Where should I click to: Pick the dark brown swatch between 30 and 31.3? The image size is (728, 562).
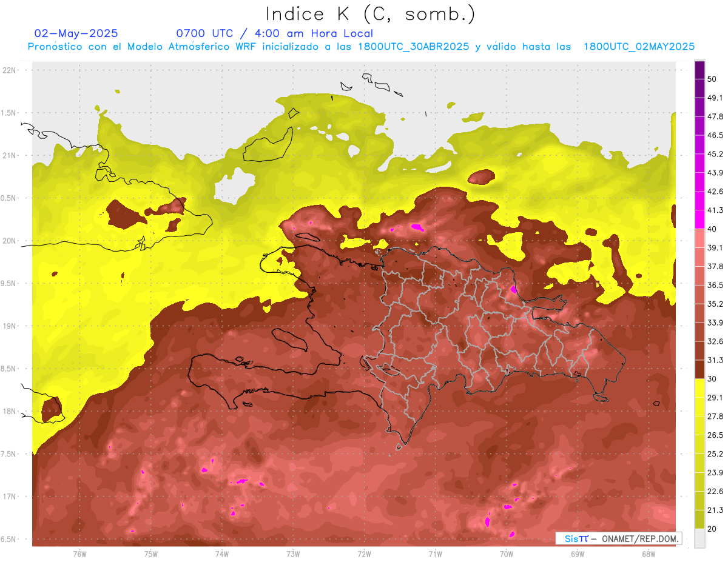tap(699, 370)
